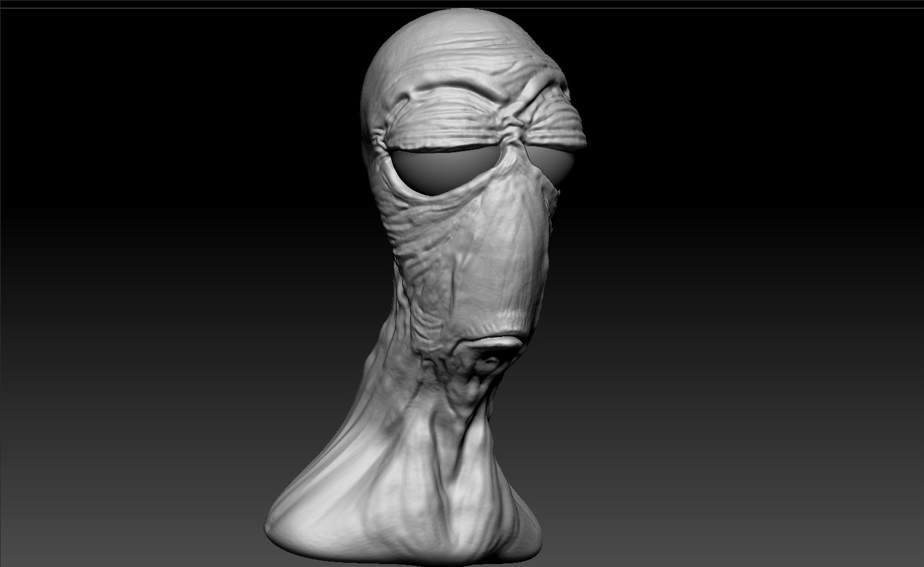This screenshot has width=924, height=567.
Task: Click the left eyeball of the sculpt
Action: 442,172
